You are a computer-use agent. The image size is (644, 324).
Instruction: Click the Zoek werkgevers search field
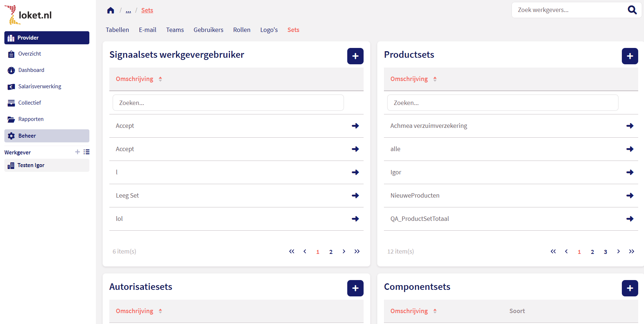click(568, 10)
